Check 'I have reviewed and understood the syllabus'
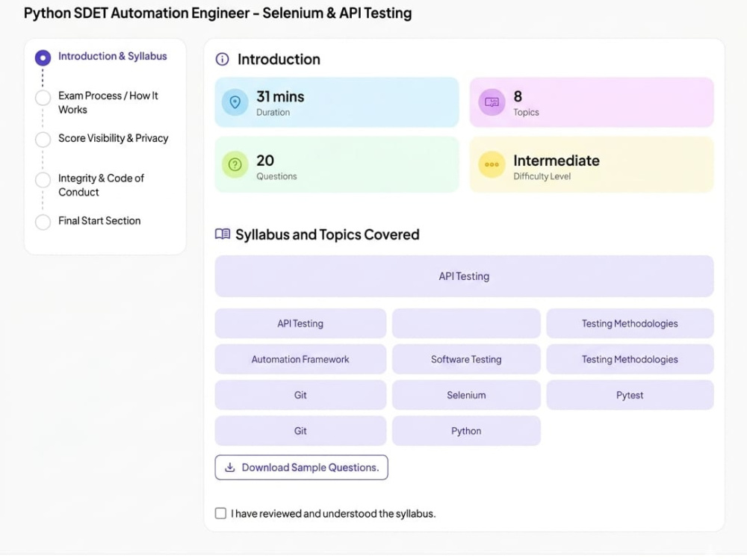The image size is (747, 560). click(x=220, y=514)
